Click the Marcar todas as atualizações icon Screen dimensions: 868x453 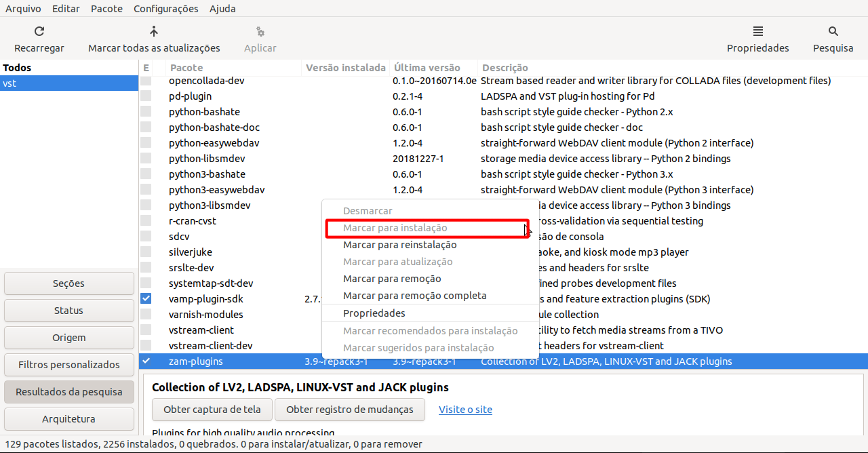click(x=154, y=39)
